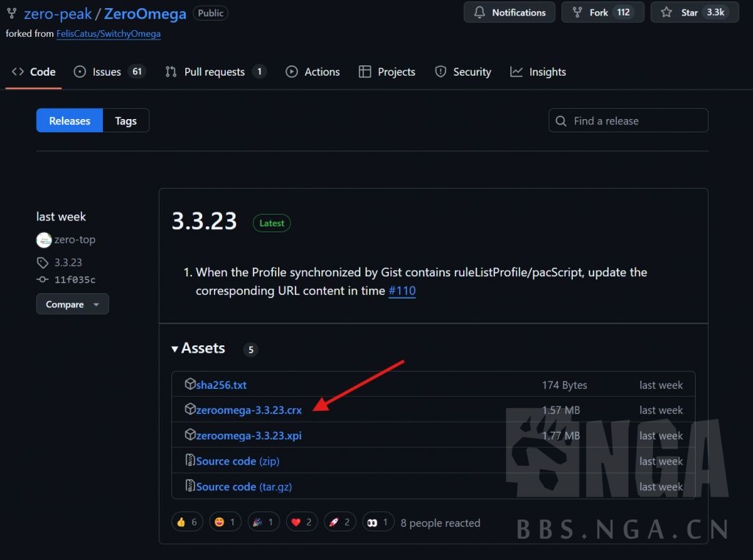753x560 pixels.
Task: Switch to the Tags view
Action: [x=126, y=121]
